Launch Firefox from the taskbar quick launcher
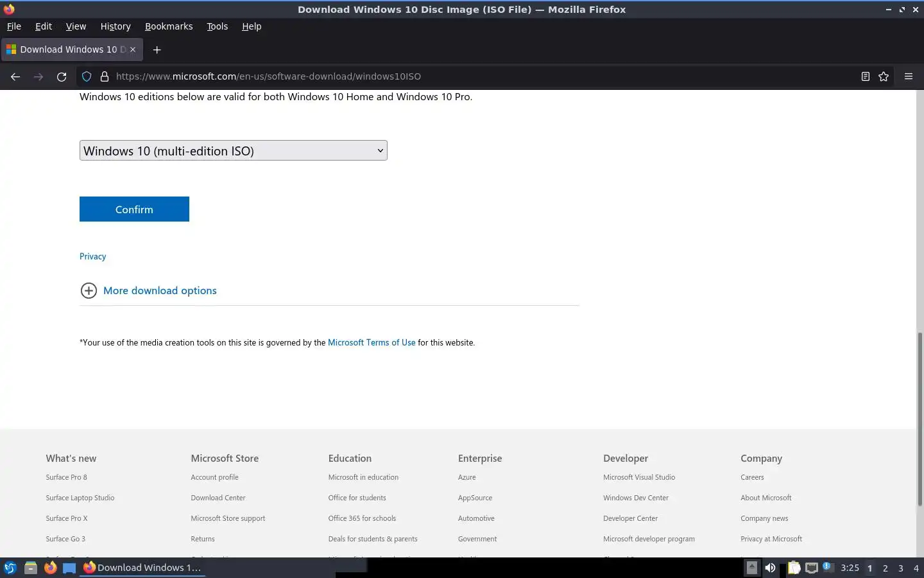 tap(50, 568)
